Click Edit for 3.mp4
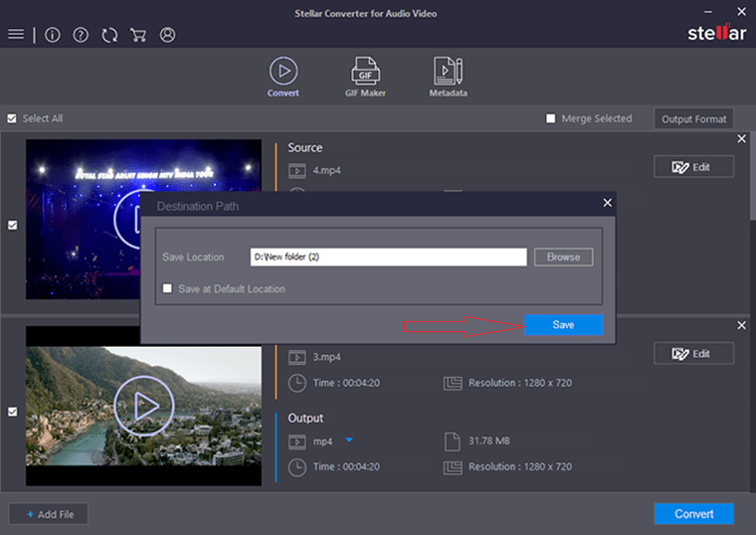 tap(693, 354)
